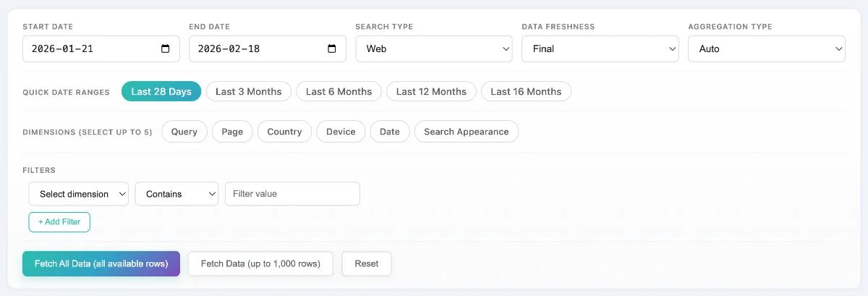Click the Fetch All Data button
The height and width of the screenshot is (296, 868).
(101, 263)
